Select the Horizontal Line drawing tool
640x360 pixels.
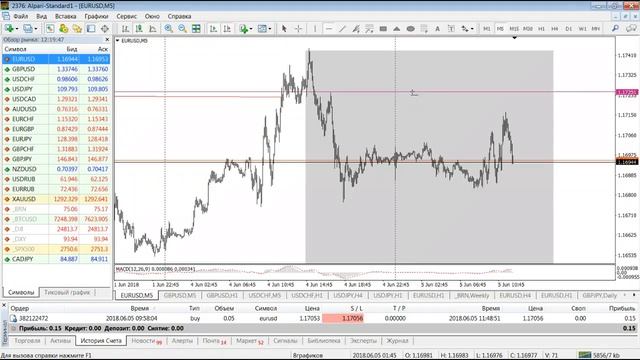[x=329, y=29]
